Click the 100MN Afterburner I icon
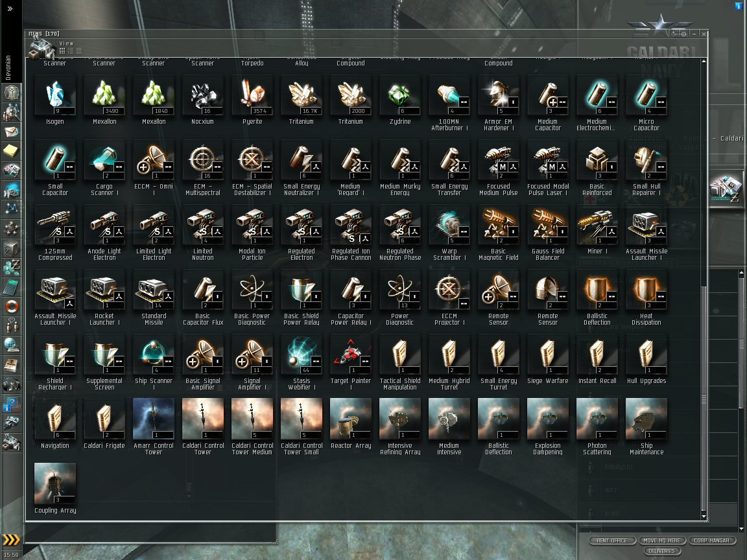 (x=449, y=95)
